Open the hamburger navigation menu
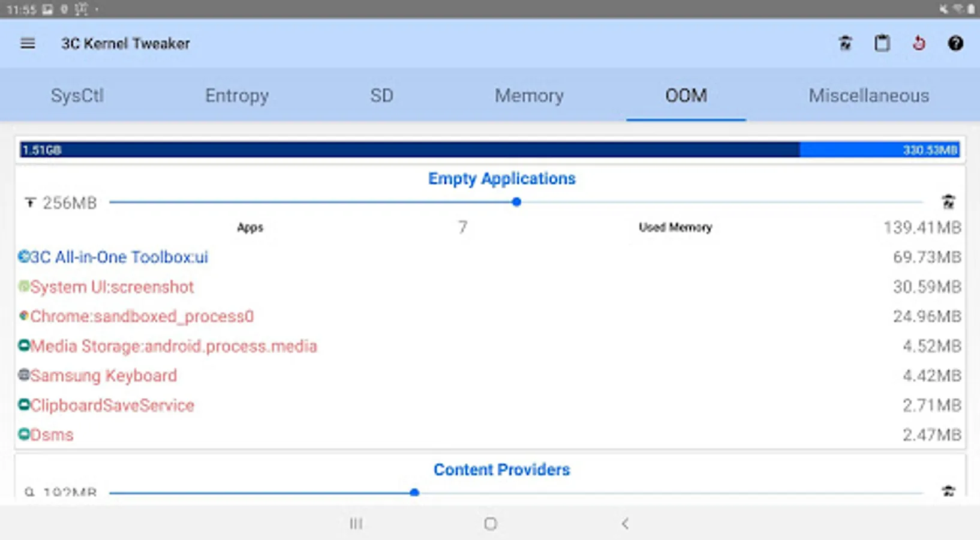The image size is (980, 540). [x=28, y=43]
